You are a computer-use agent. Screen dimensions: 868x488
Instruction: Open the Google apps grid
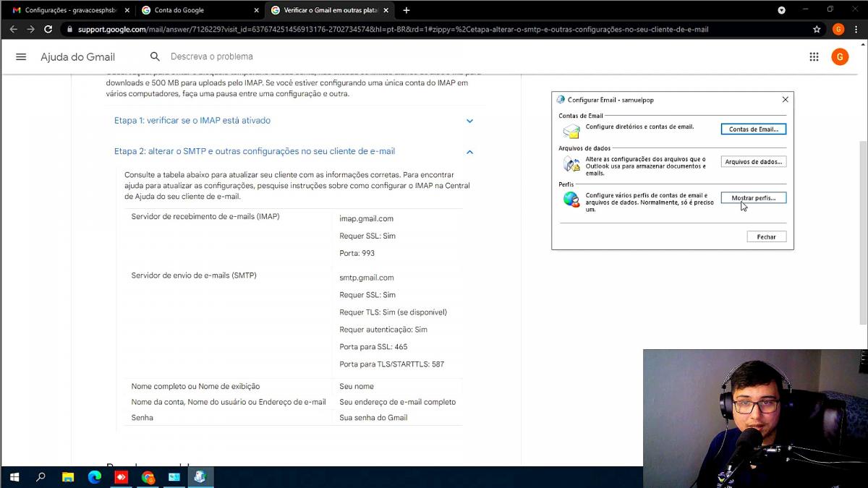pos(814,57)
